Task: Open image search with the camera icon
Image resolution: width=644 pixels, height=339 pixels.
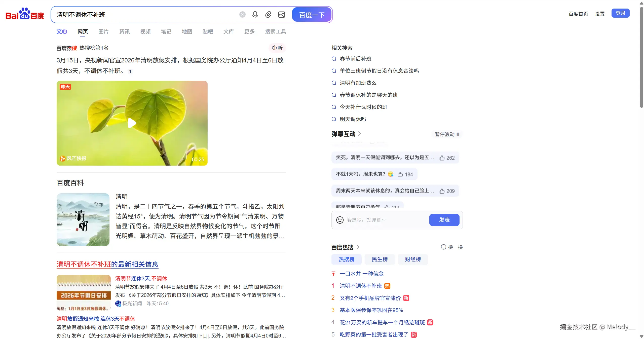Action: click(x=281, y=14)
